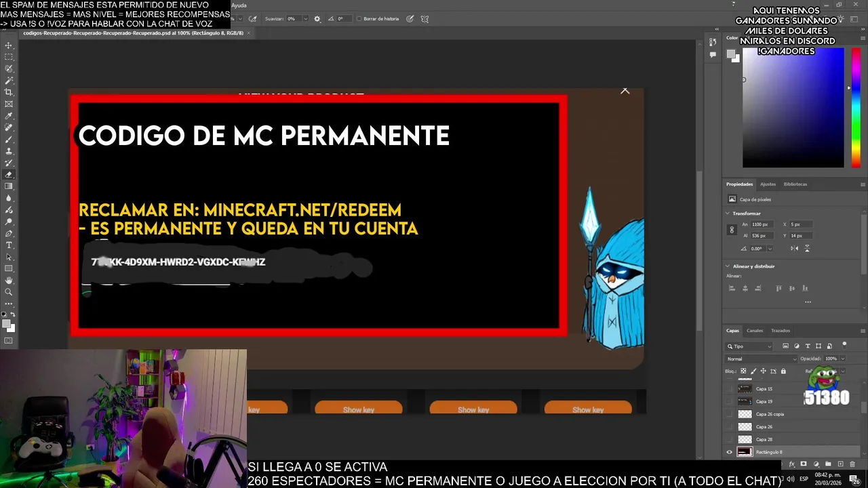Select the Rectangle shape tool
This screenshot has height=488, width=868.
(x=9, y=268)
